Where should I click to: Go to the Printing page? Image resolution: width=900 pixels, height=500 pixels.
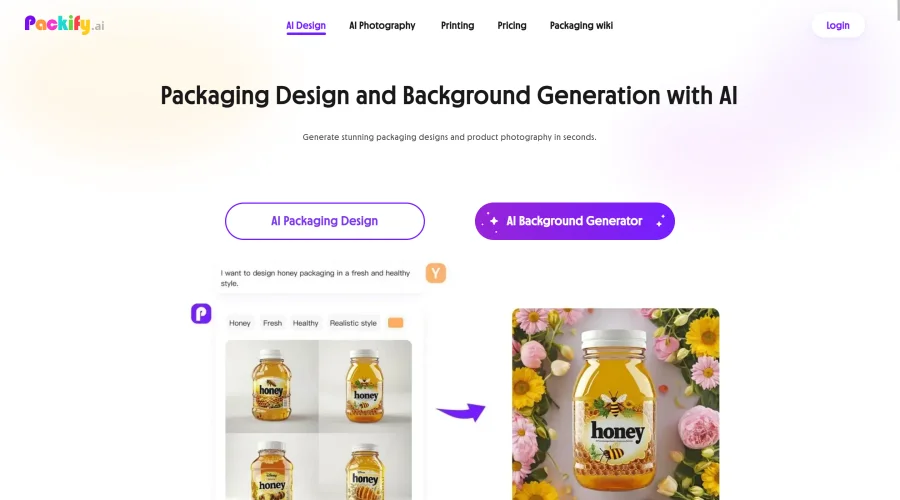[x=457, y=25]
